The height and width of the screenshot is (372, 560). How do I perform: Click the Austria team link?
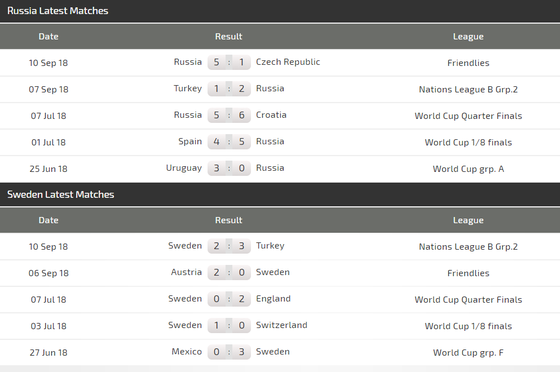186,272
